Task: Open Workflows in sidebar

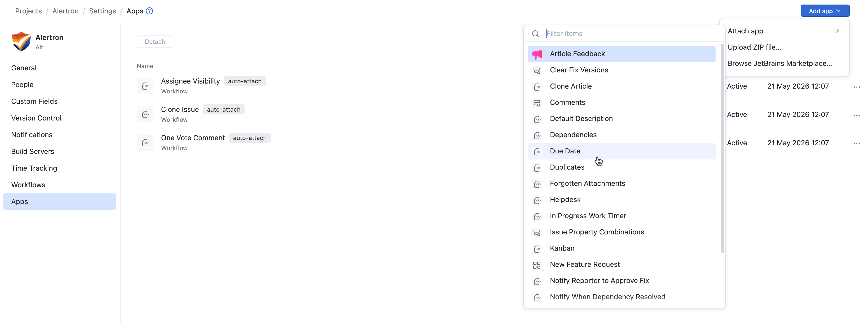Action: click(59, 185)
